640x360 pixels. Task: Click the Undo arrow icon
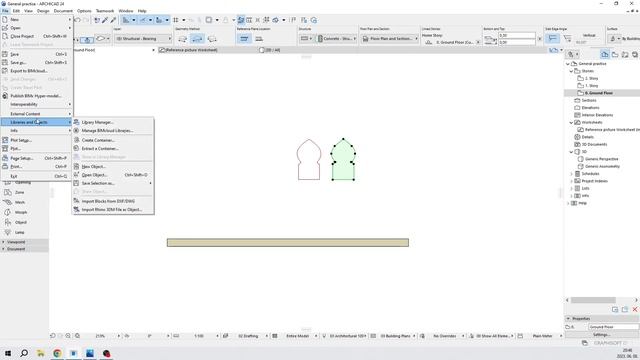coord(78,20)
